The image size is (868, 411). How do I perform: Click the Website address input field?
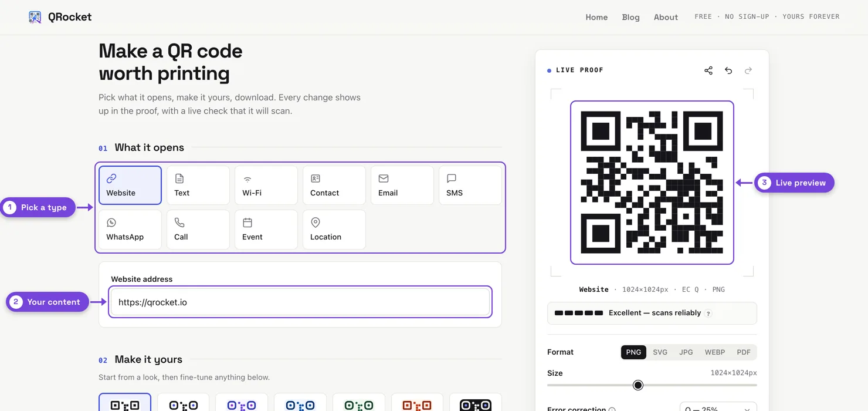pyautogui.click(x=300, y=302)
